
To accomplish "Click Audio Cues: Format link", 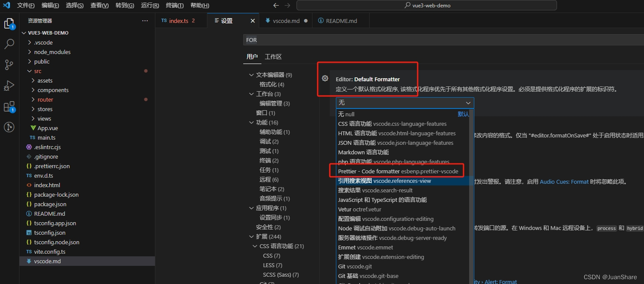I will coord(564,182).
